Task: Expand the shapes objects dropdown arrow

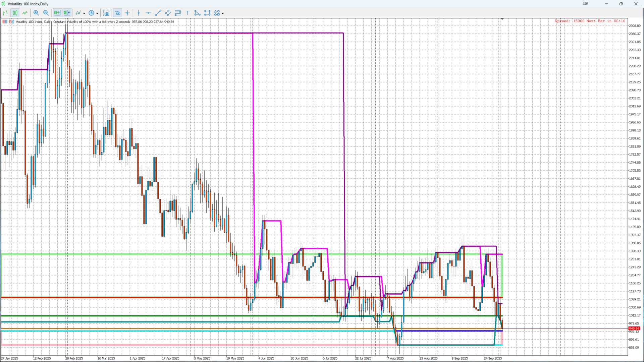Action: (223, 13)
